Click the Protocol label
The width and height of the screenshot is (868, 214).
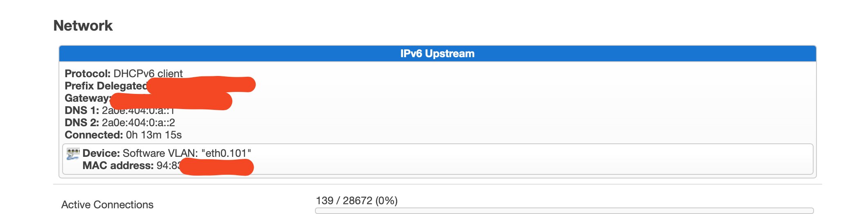point(88,74)
